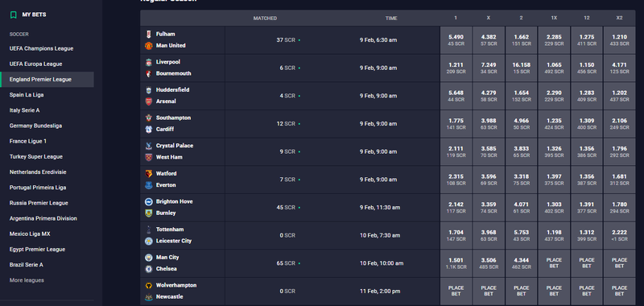Expand More leagues list
This screenshot has height=306, width=644.
click(x=27, y=280)
